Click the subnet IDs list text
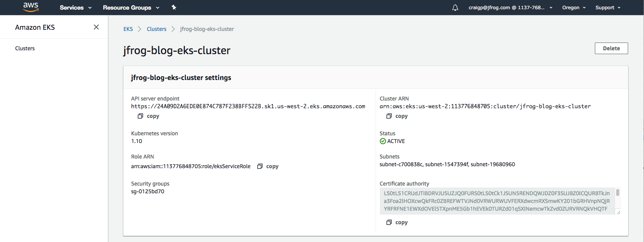 pyautogui.click(x=447, y=164)
